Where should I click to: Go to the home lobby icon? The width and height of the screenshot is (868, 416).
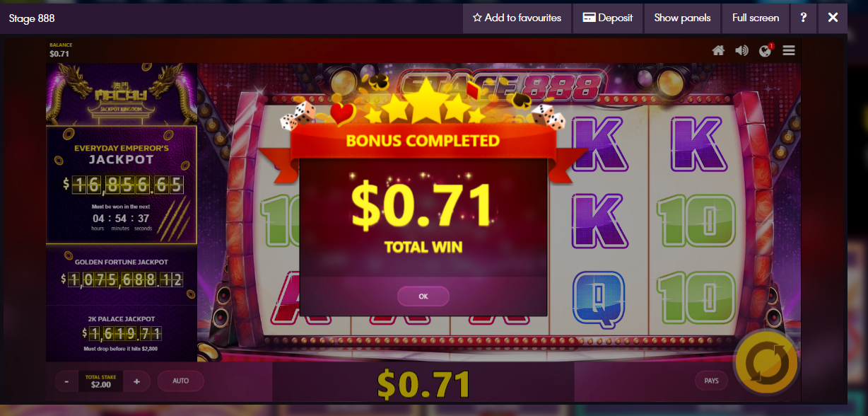click(718, 50)
